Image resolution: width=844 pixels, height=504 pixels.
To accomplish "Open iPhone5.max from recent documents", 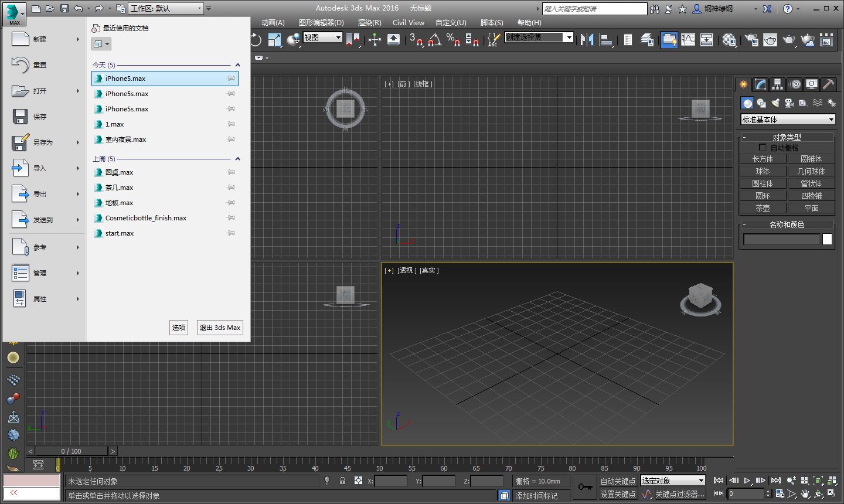I will [165, 79].
